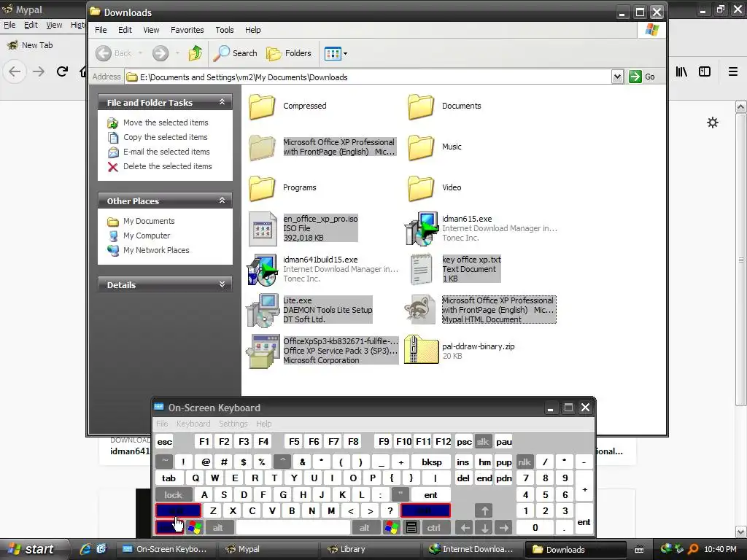Select the Compressed folder icon
This screenshot has height=560, width=747.
click(x=262, y=106)
